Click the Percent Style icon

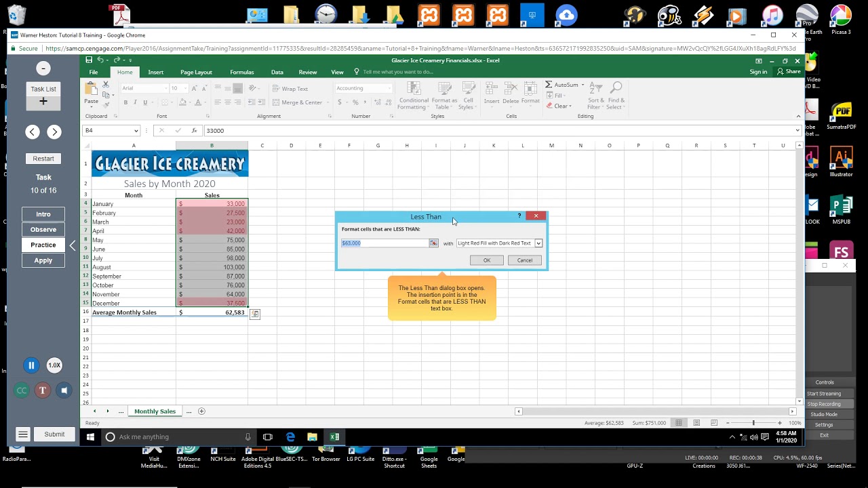355,102
